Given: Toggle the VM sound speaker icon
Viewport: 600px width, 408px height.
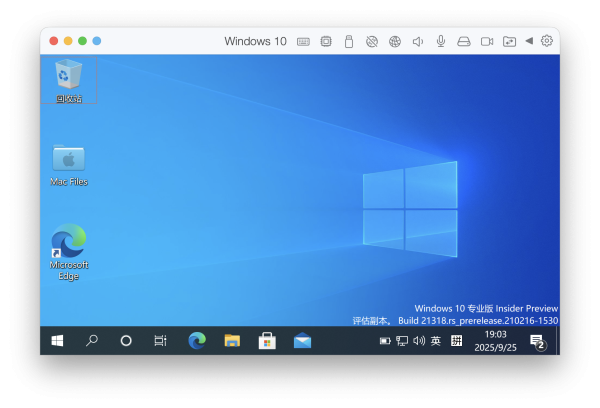Looking at the screenshot, I should (417, 41).
